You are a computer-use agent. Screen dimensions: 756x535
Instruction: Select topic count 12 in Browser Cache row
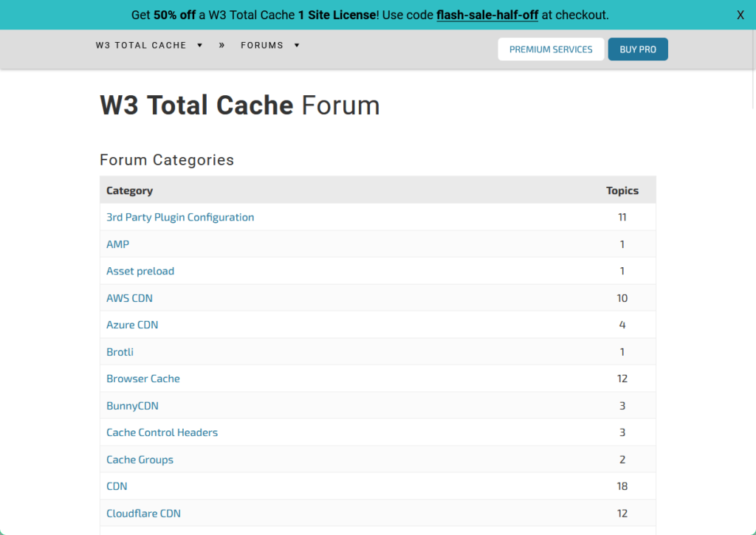pyautogui.click(x=622, y=379)
